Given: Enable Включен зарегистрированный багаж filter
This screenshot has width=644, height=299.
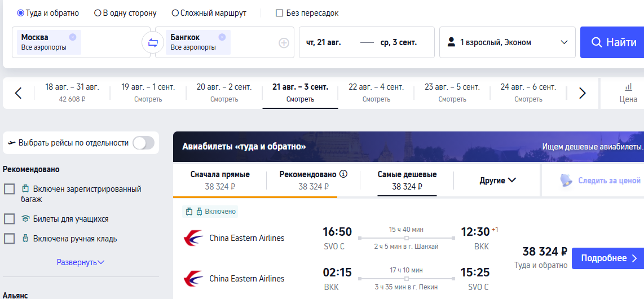Looking at the screenshot, I should tap(10, 190).
